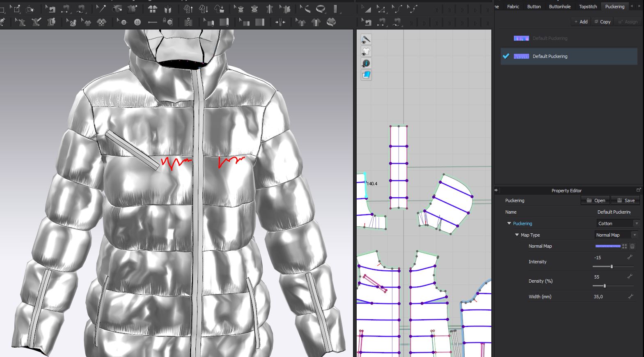Screen dimensions: 644x357
Task: Click the grid icon beside the Normal Map swatch
Action: (624, 246)
